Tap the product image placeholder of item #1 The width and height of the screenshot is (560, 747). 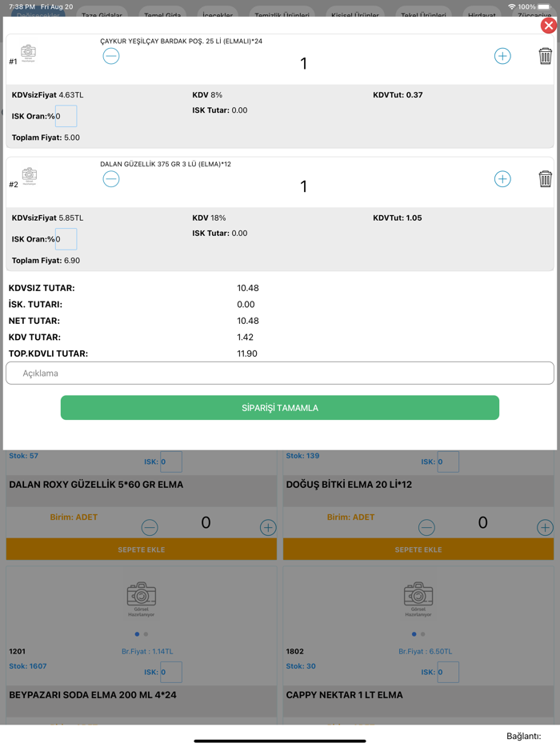(29, 53)
